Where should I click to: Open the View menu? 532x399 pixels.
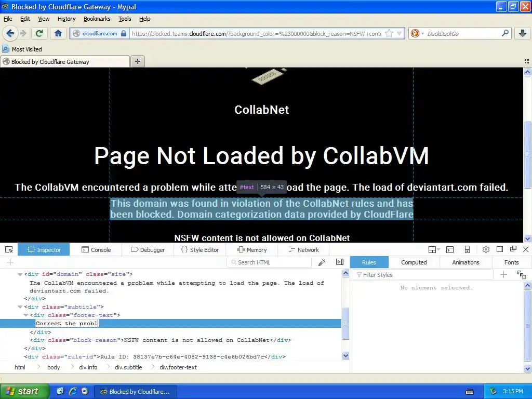tap(44, 19)
